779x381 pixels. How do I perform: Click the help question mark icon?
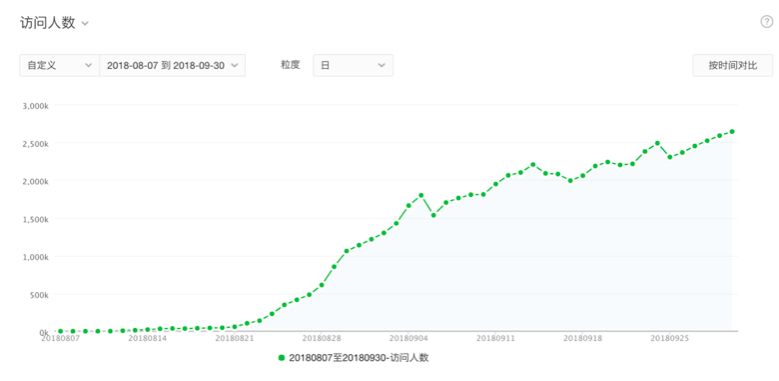click(x=767, y=22)
